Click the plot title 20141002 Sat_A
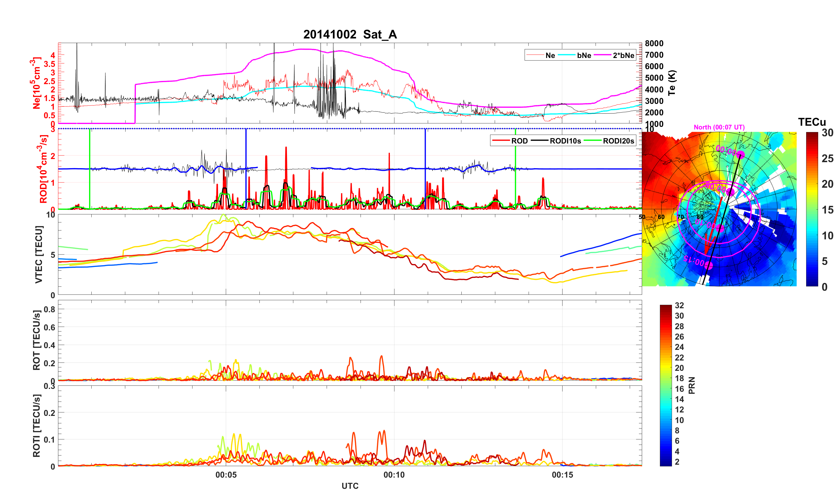Screen dimensions: 834x504 (350, 34)
